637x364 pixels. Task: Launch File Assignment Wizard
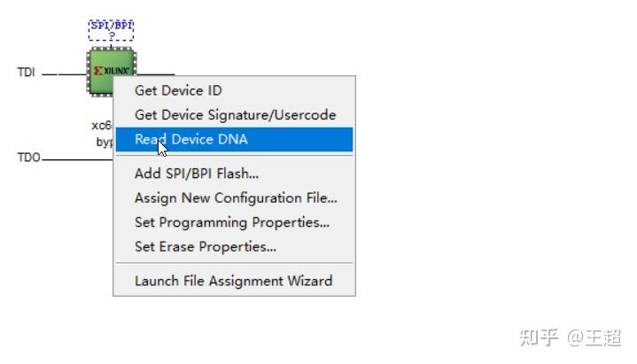tap(233, 281)
